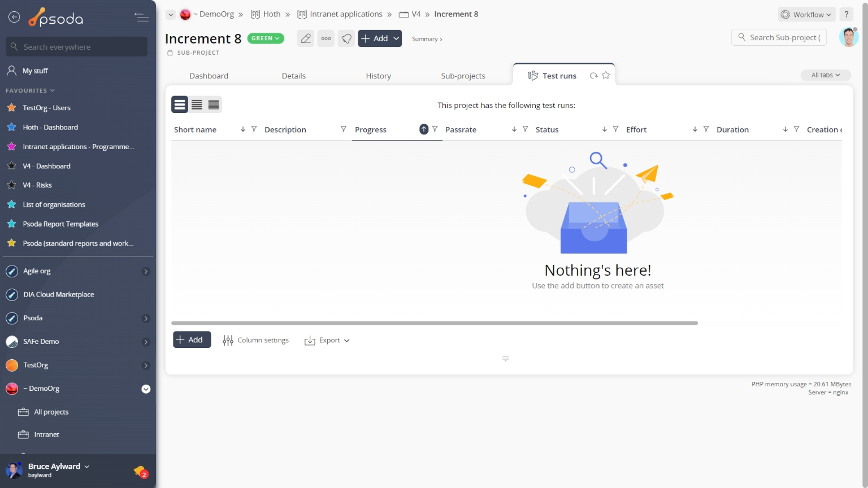The height and width of the screenshot is (488, 868).
Task: Expand Psoda organisation in sidebar
Action: (x=146, y=319)
